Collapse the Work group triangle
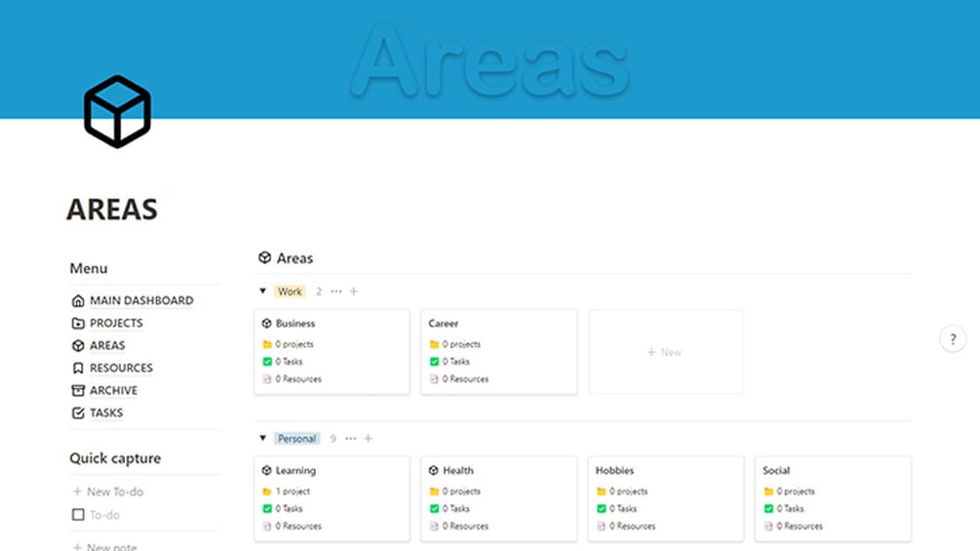Screen dimensions: 980x551 pos(263,291)
